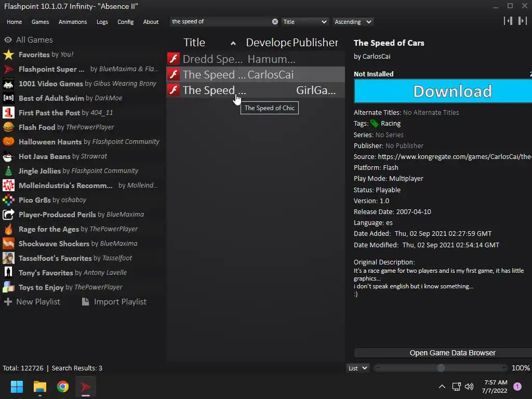Click the Racing tag label

[x=391, y=124]
